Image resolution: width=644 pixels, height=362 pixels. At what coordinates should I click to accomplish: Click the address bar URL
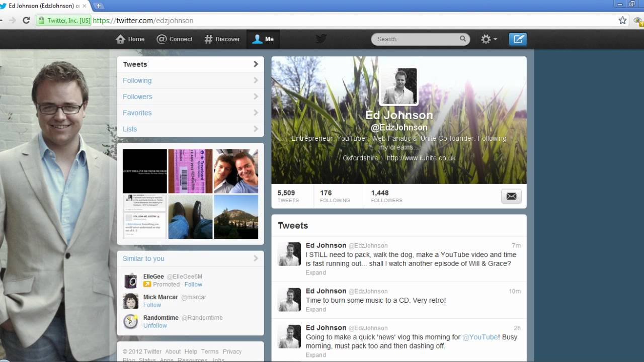tap(143, 21)
